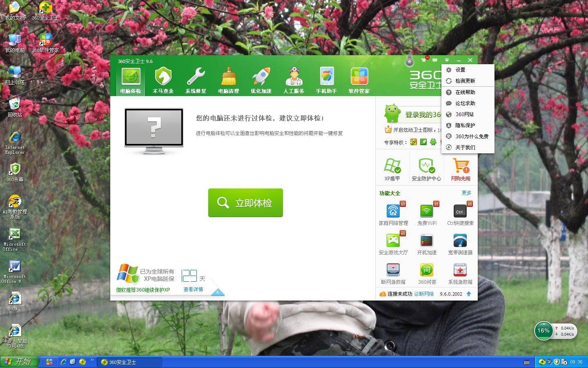
Task: Open 在线帮助 from the menu
Action: (x=468, y=92)
